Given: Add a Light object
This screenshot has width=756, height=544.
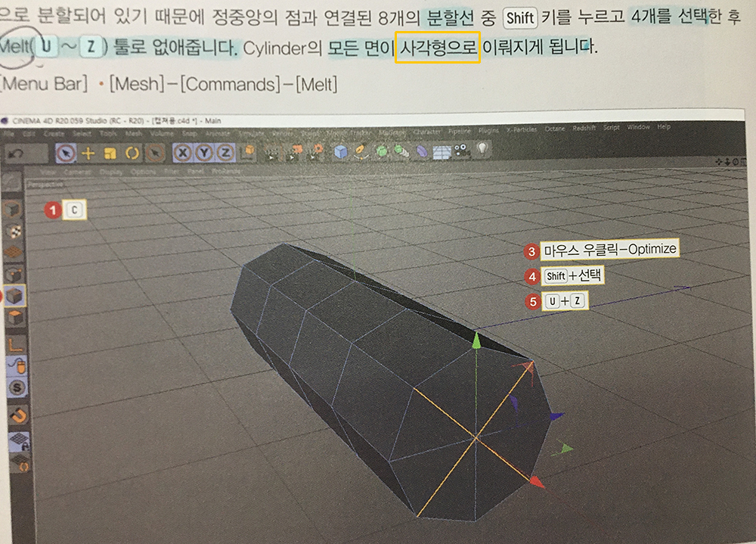Looking at the screenshot, I should [x=482, y=148].
